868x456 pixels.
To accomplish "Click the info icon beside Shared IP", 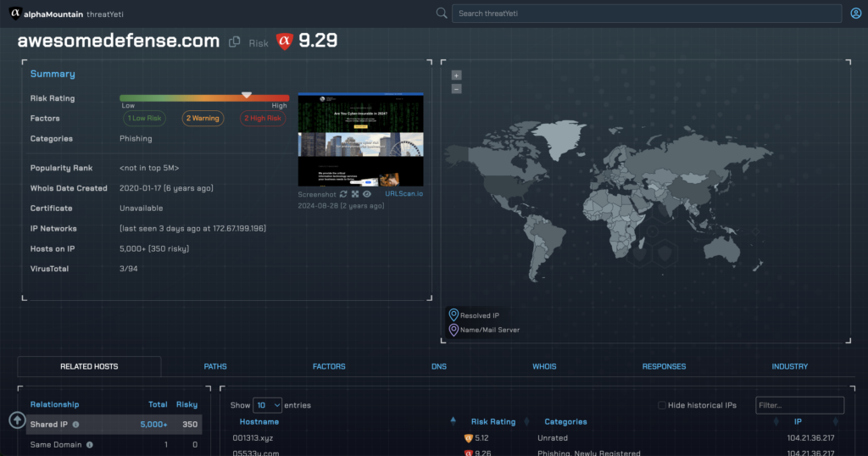I will tap(75, 425).
